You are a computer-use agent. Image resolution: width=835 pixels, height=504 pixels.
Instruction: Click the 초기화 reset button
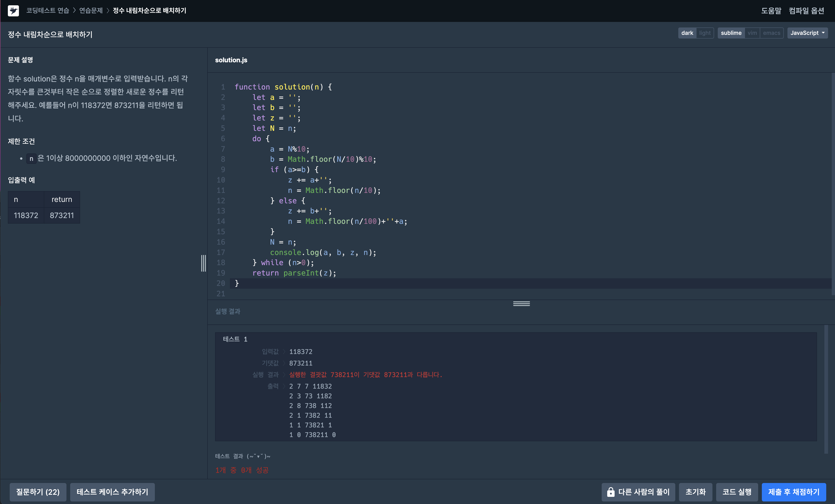695,492
